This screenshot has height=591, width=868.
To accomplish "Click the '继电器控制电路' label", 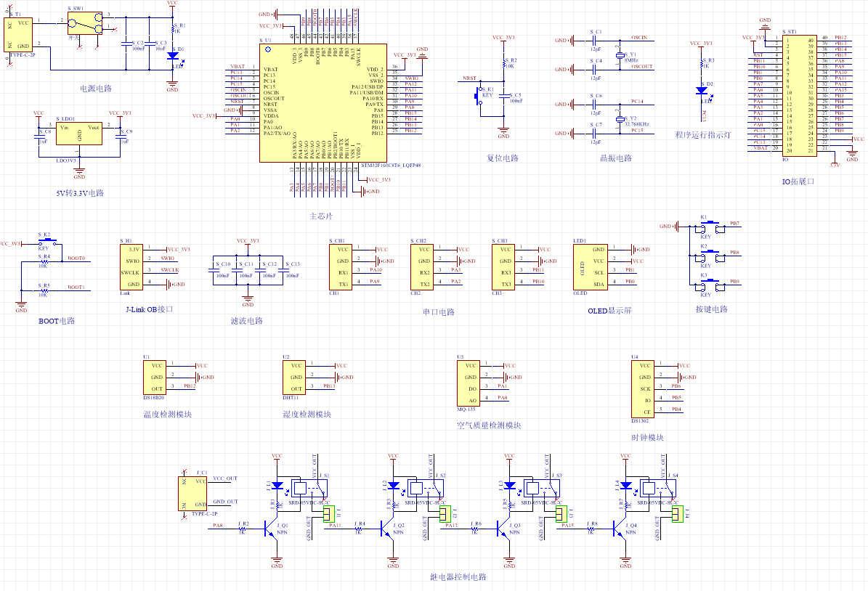I will tap(458, 577).
